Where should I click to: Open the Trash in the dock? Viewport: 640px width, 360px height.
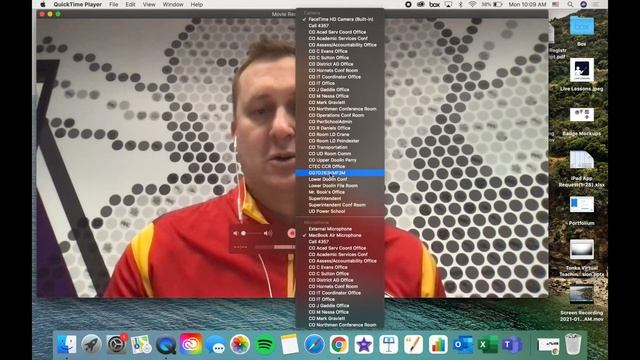coord(573,344)
